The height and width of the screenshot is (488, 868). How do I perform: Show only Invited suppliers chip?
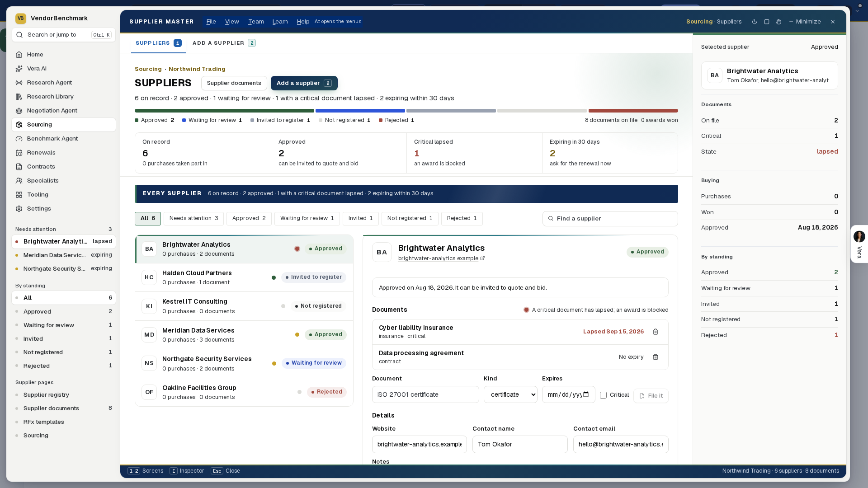[360, 218]
